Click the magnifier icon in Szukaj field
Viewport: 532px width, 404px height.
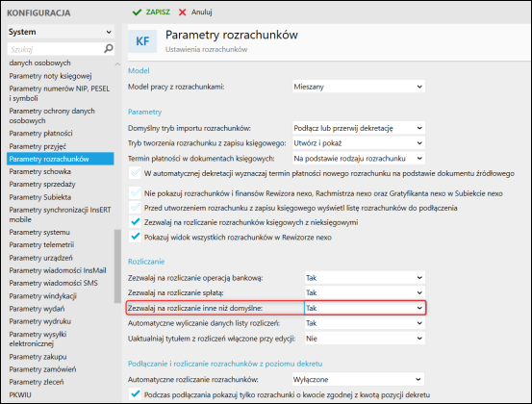[109, 48]
